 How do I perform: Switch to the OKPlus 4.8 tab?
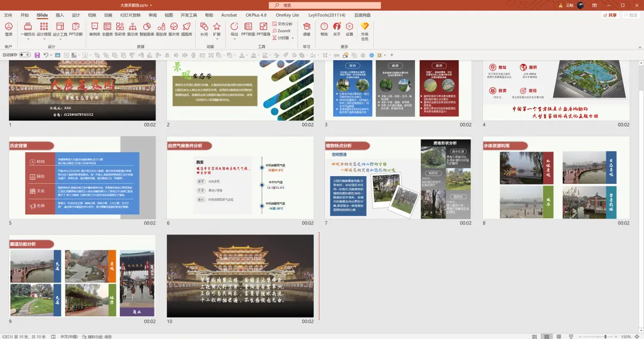point(256,15)
